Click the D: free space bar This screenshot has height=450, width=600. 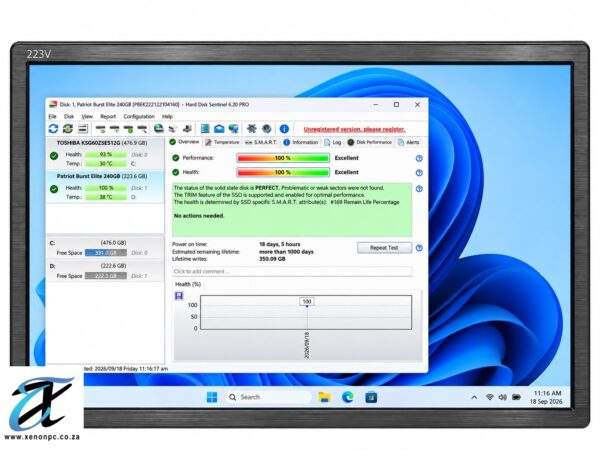pyautogui.click(x=106, y=276)
